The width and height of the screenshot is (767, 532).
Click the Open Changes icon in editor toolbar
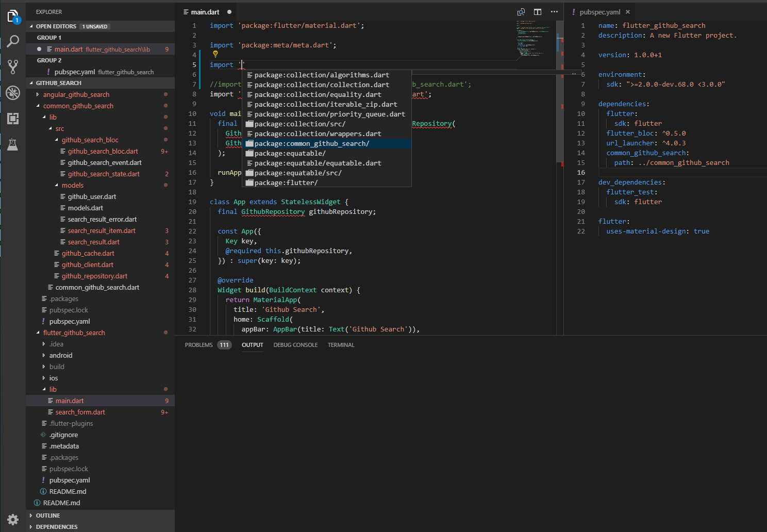point(521,12)
